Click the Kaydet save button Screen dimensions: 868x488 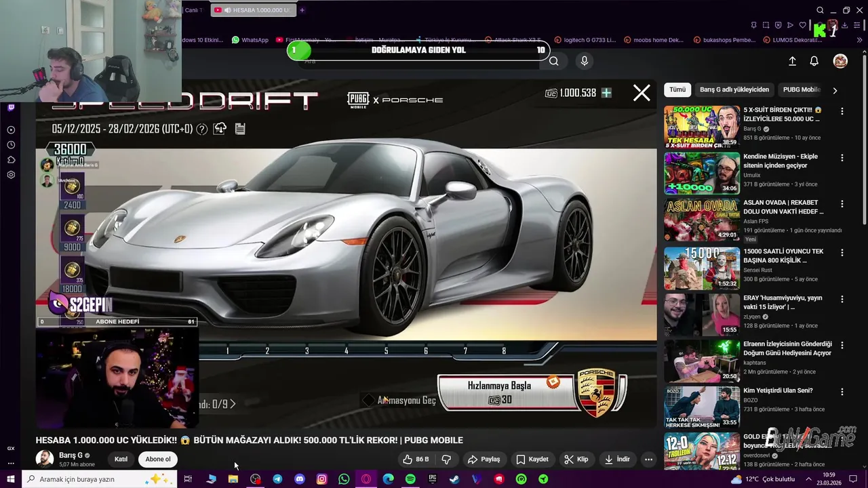pyautogui.click(x=532, y=459)
